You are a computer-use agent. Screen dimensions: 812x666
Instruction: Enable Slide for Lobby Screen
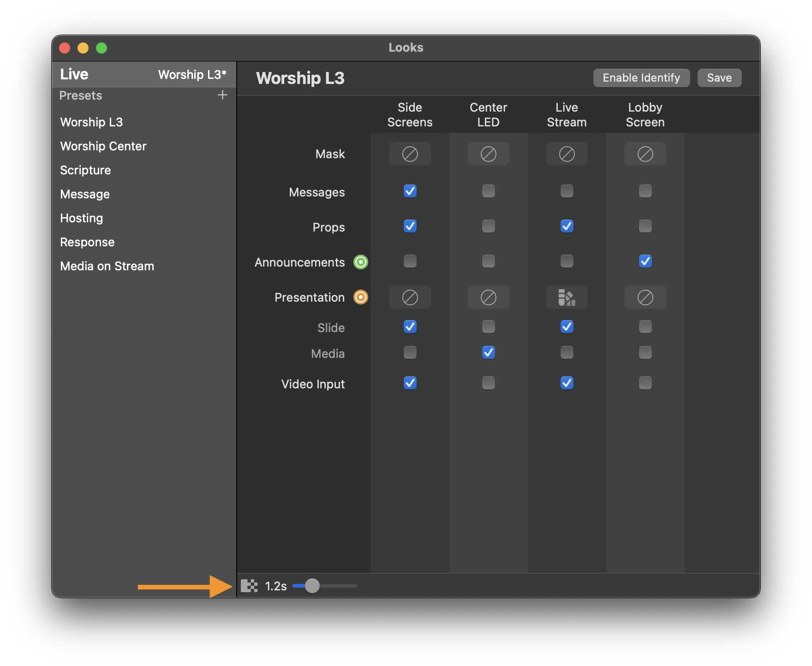[645, 327]
